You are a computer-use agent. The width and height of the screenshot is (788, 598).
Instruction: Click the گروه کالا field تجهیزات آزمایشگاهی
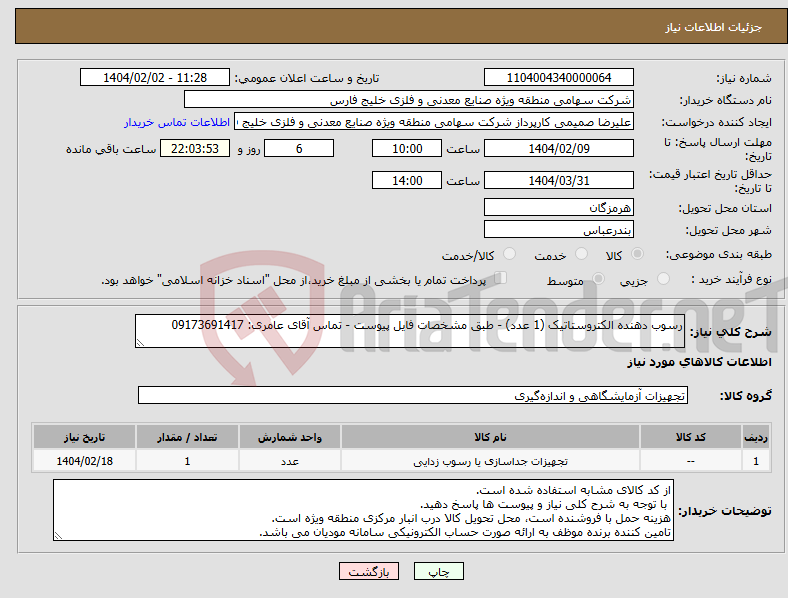(413, 395)
